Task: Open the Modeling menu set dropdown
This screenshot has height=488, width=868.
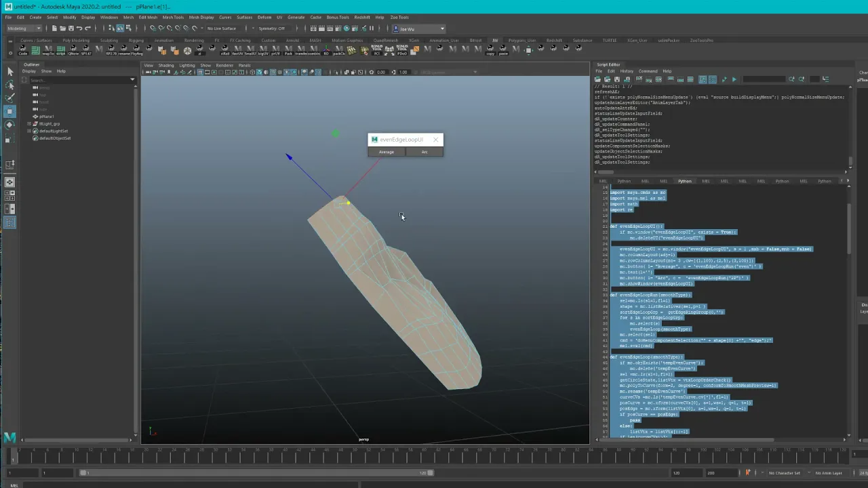Action: (24, 28)
